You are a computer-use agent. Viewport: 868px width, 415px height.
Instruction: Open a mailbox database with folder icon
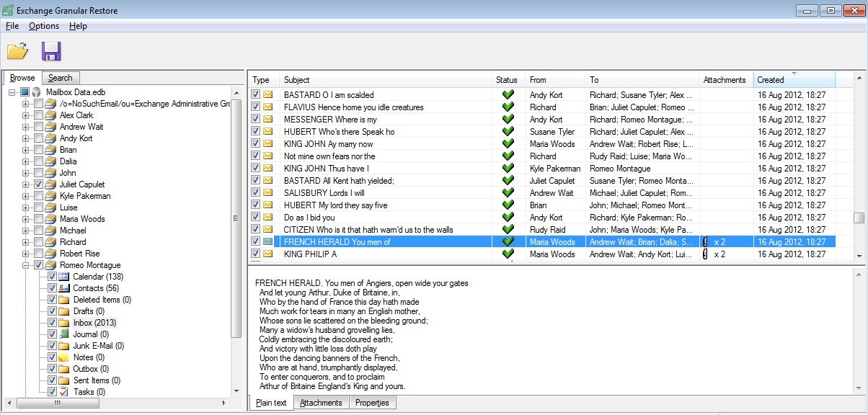(x=17, y=50)
